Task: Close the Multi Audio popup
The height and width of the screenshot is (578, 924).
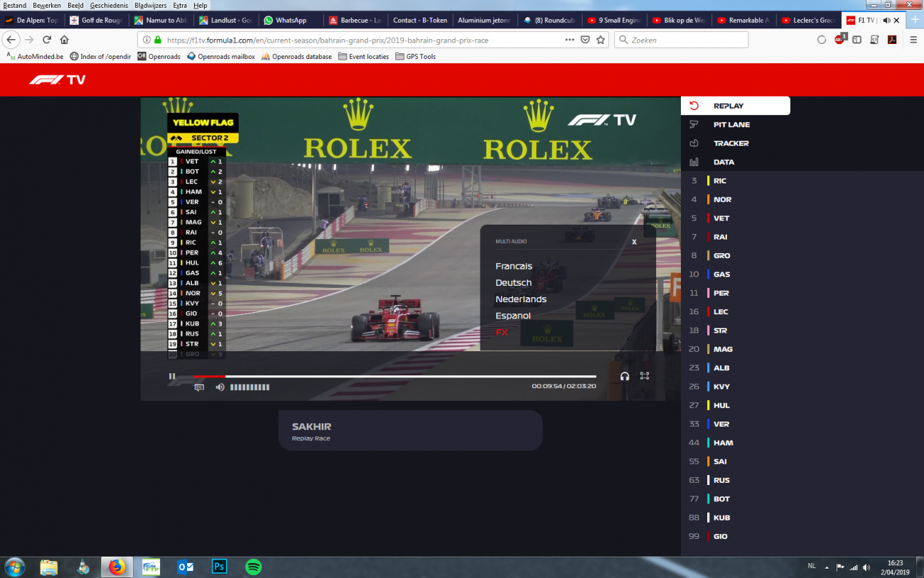Action: point(634,242)
